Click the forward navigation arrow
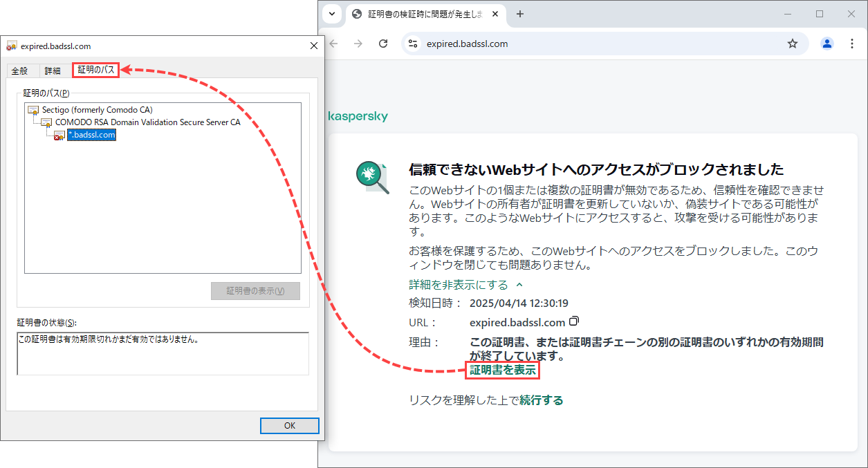868x468 pixels. [358, 43]
